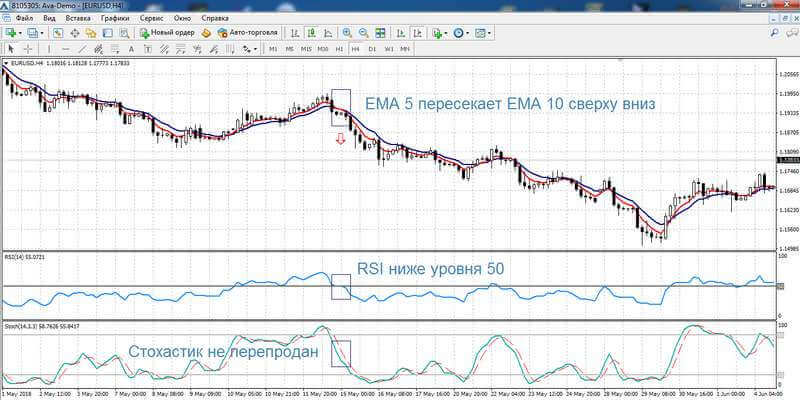800x400 pixels.
Task: Open the Periods clock icon
Action: pyautogui.click(x=458, y=33)
